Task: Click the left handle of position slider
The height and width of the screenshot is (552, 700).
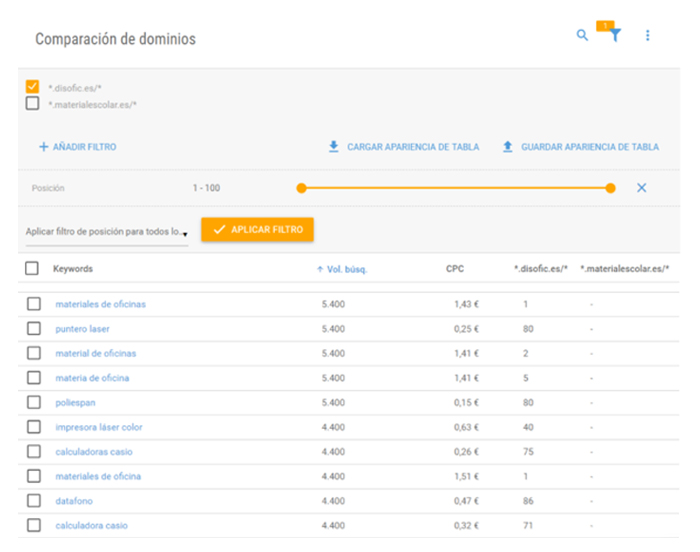Action: (301, 188)
